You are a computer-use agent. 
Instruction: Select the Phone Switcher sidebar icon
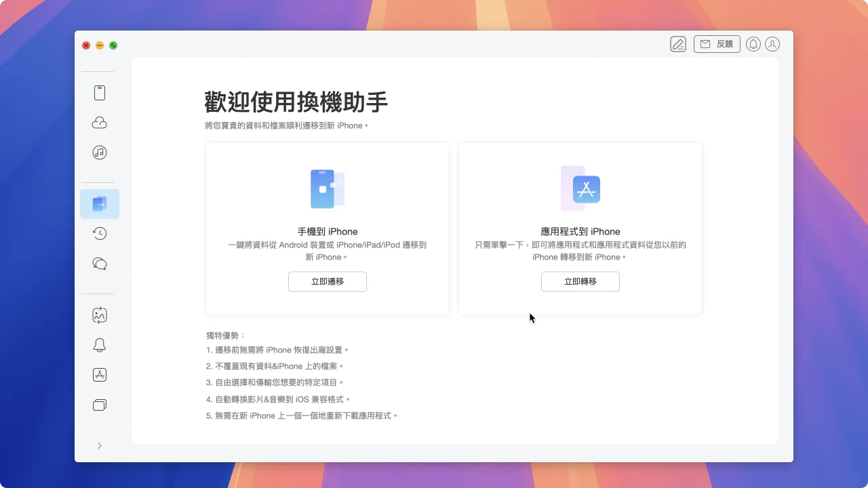[x=100, y=204]
